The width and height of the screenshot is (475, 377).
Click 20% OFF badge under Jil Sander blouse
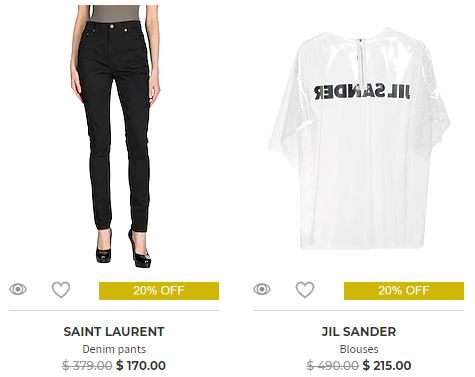tap(404, 291)
